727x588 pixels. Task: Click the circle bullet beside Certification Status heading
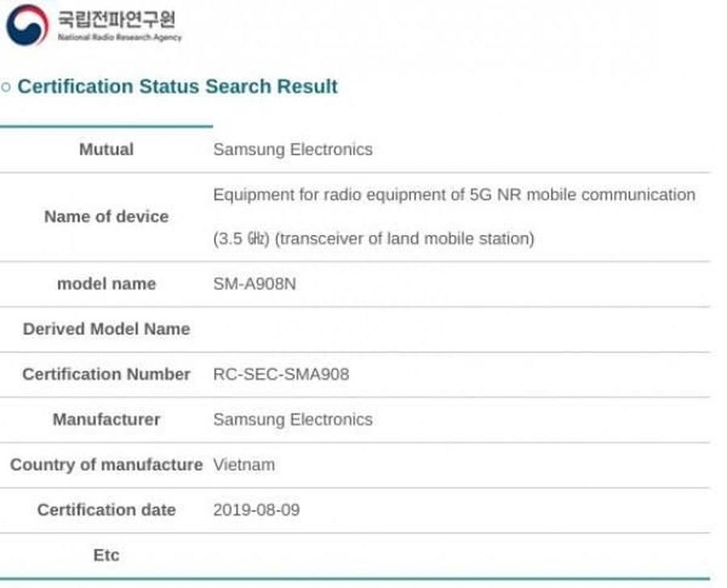(x=8, y=86)
